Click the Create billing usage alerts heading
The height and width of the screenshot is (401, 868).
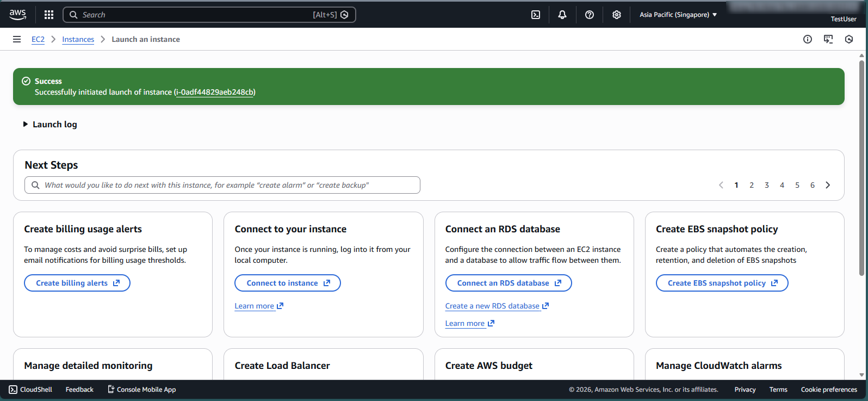(x=83, y=229)
